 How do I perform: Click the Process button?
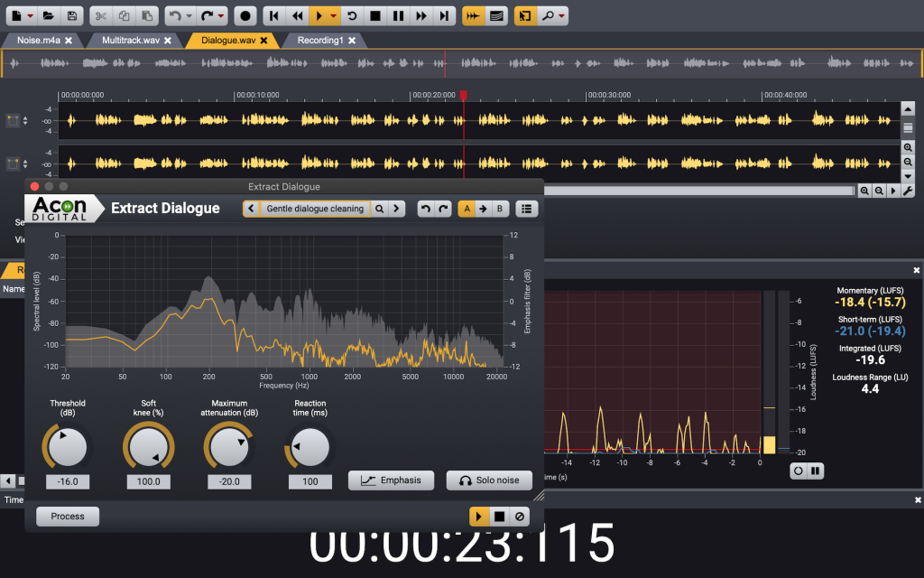point(68,517)
